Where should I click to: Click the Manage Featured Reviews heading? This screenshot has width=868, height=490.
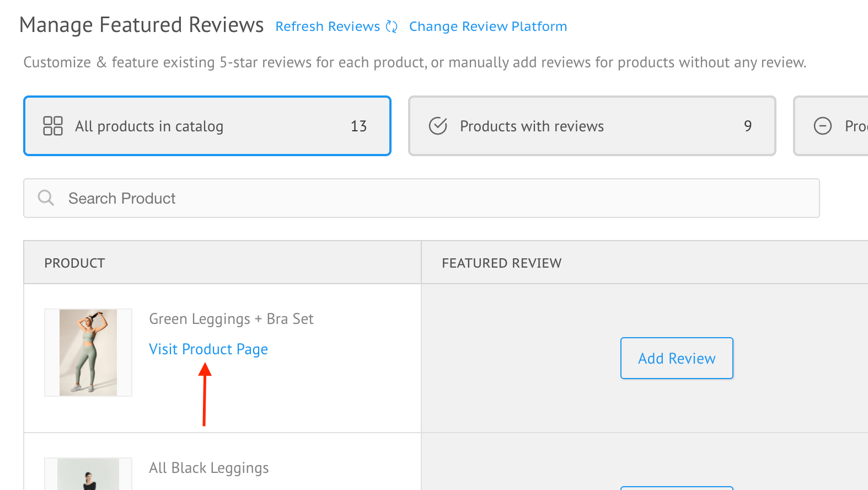(142, 25)
